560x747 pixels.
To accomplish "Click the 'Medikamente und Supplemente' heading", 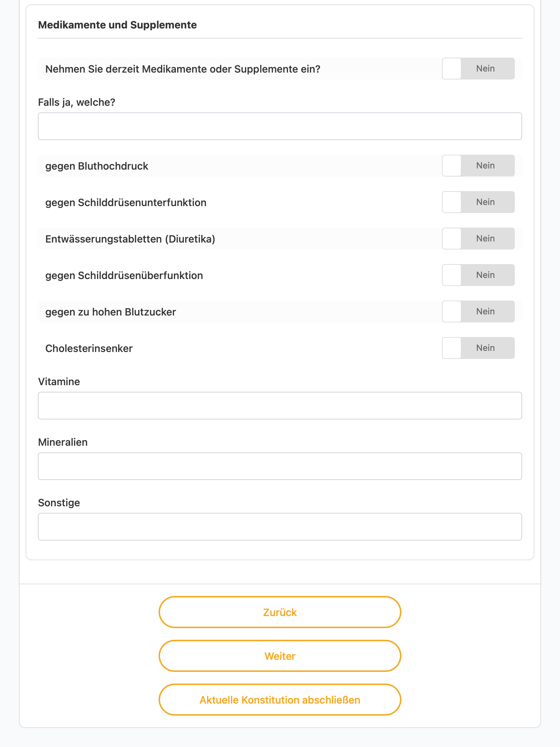I will pyautogui.click(x=117, y=25).
